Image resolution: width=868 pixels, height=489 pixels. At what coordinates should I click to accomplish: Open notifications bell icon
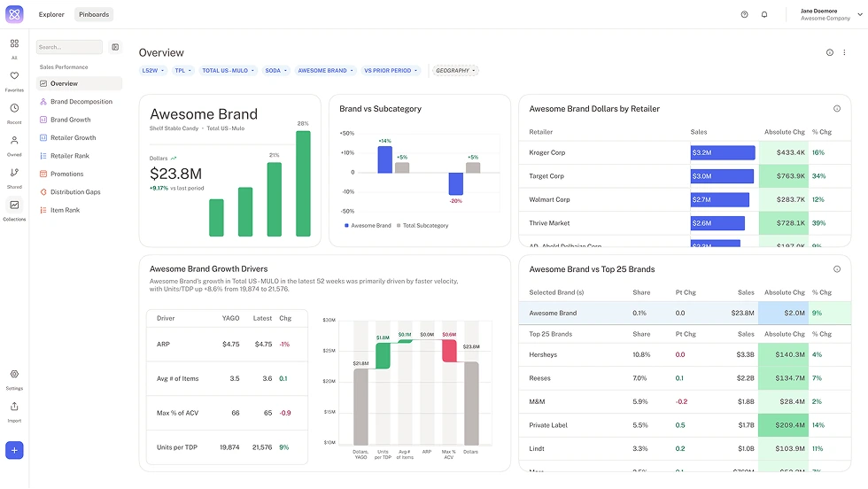(x=764, y=14)
